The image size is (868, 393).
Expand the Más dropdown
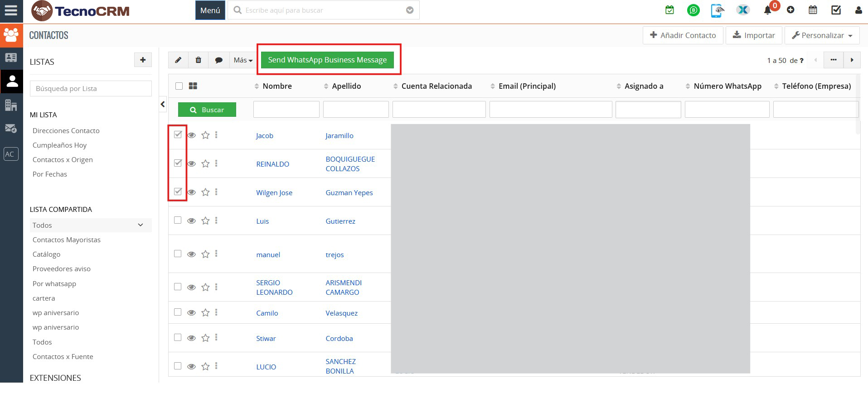[x=243, y=60]
